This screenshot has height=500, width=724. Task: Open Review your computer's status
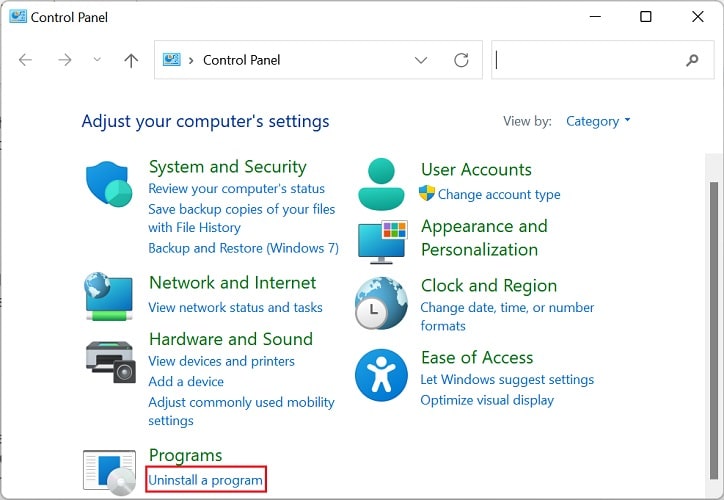click(236, 189)
